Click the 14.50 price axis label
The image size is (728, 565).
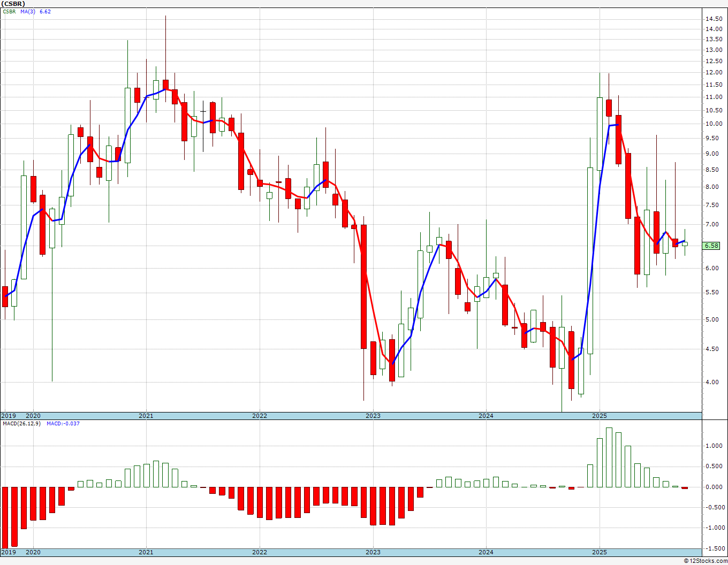point(713,19)
